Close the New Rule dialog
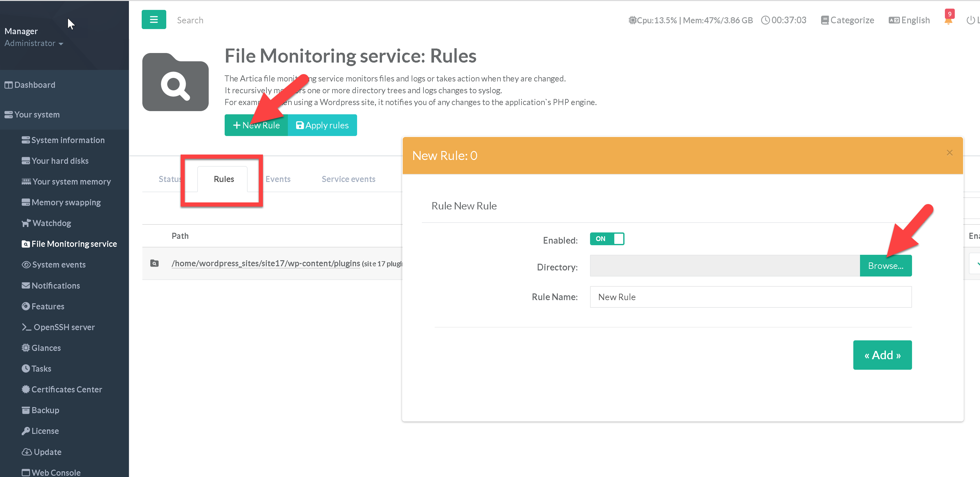Screen dimensions: 980x477 (x=949, y=153)
